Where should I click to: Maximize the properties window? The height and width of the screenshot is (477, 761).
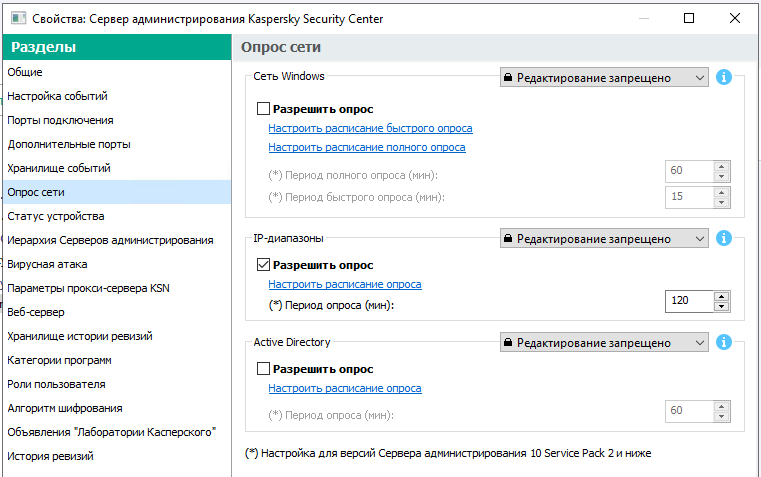(x=689, y=18)
